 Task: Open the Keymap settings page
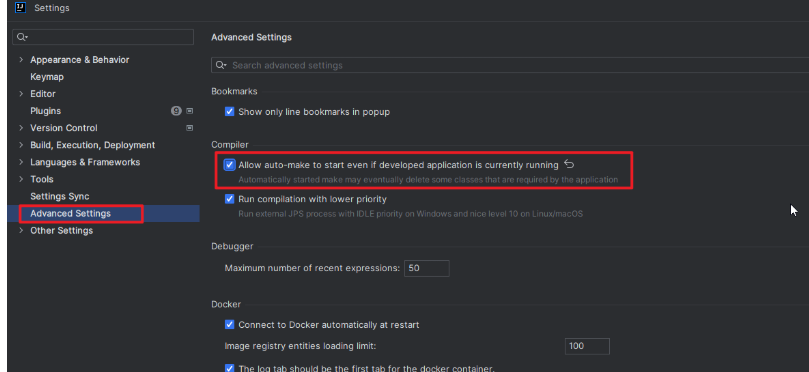tap(47, 77)
